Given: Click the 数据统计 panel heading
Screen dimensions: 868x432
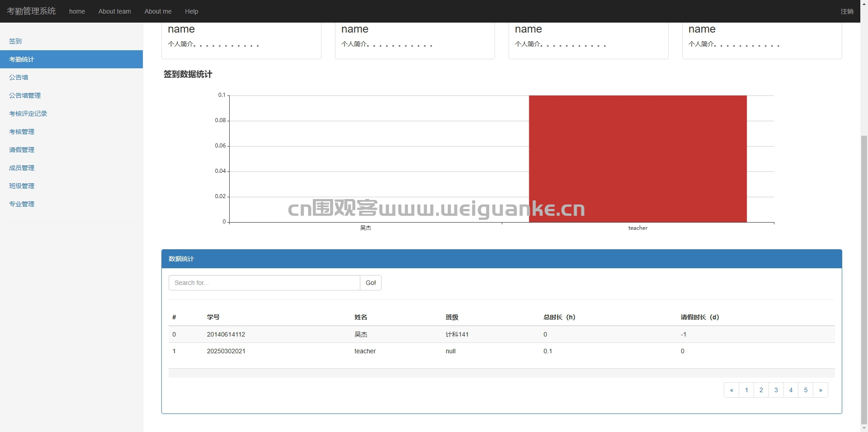Looking at the screenshot, I should point(502,259).
